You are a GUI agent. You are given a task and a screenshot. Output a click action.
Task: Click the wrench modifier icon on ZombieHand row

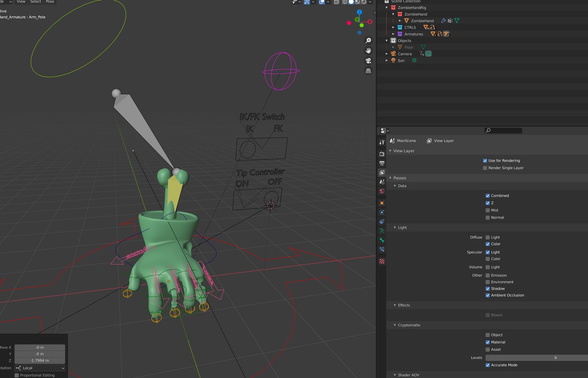[443, 21]
